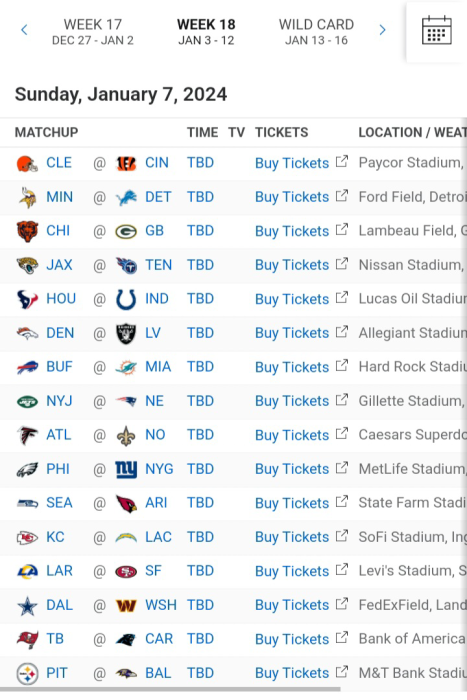Buy Tickets for BUF at MIA

(292, 367)
